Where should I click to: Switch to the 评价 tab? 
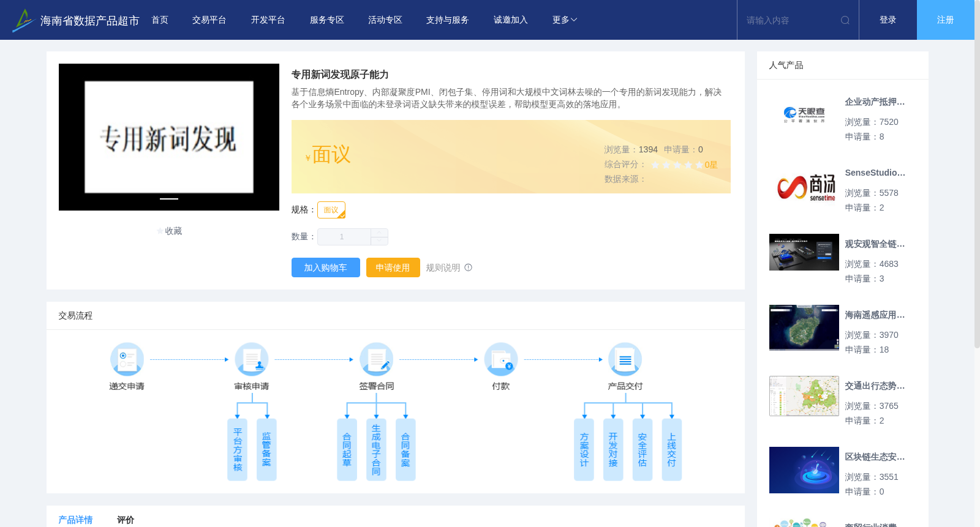[126, 520]
